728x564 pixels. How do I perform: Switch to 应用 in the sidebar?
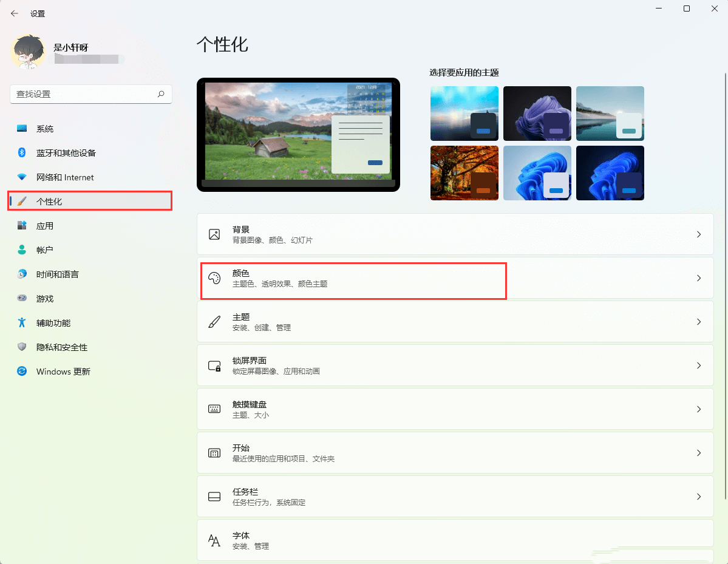coord(49,225)
